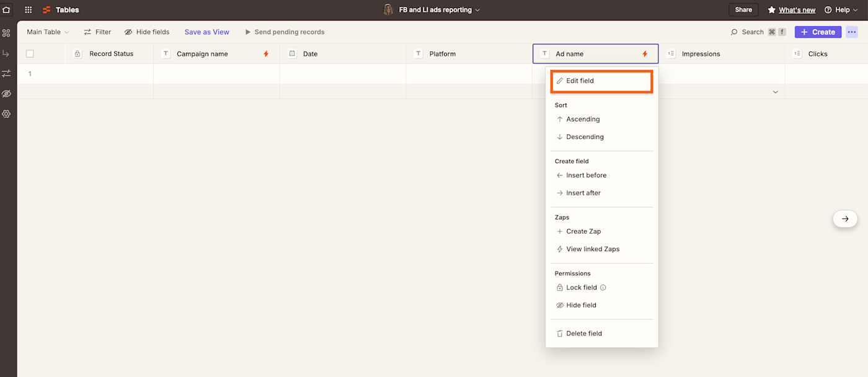The width and height of the screenshot is (868, 377).
Task: Open the FB and LI ads reporting dropdown
Action: tap(440, 10)
